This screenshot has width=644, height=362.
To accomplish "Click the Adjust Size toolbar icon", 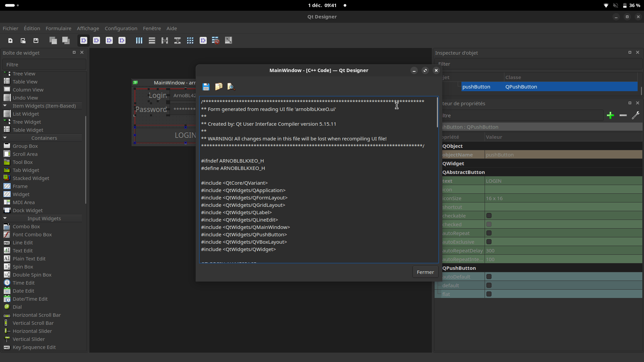I will [229, 41].
